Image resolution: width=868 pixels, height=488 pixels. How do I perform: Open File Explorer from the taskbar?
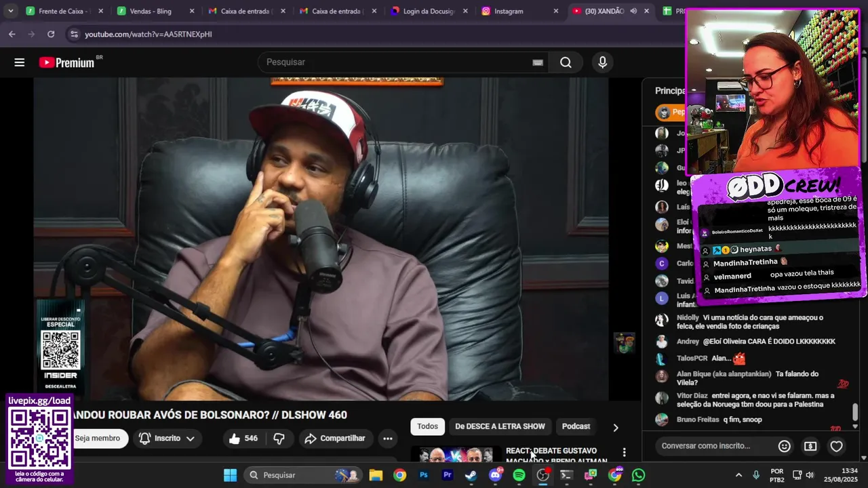click(376, 475)
